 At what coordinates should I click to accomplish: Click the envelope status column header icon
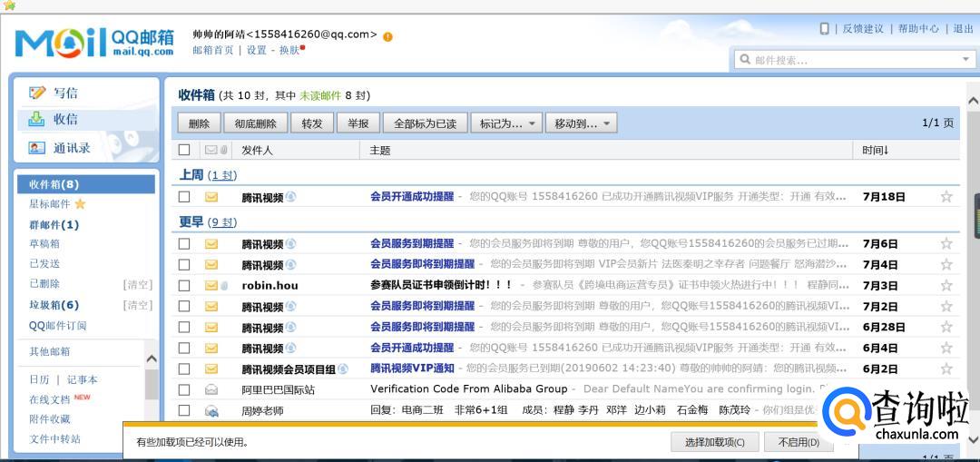click(211, 150)
